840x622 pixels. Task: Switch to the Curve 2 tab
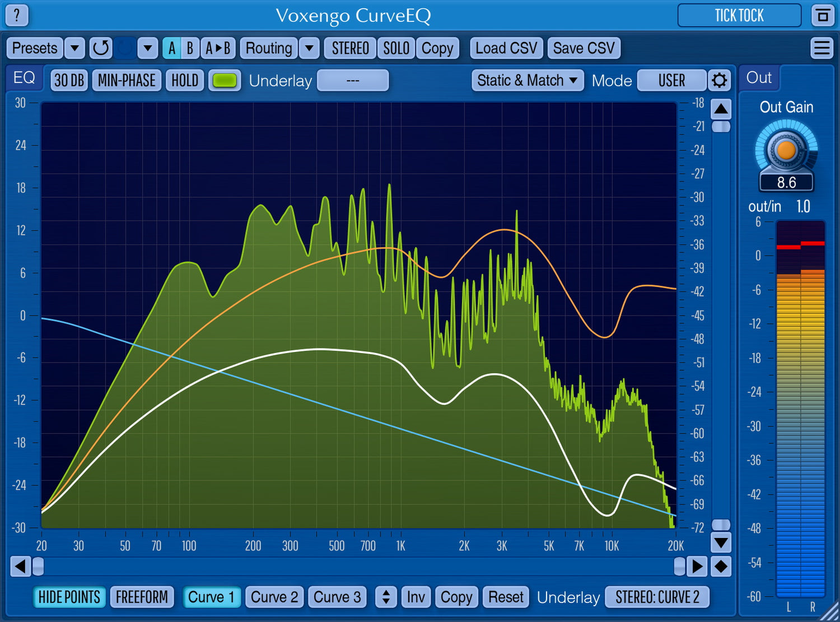click(274, 597)
